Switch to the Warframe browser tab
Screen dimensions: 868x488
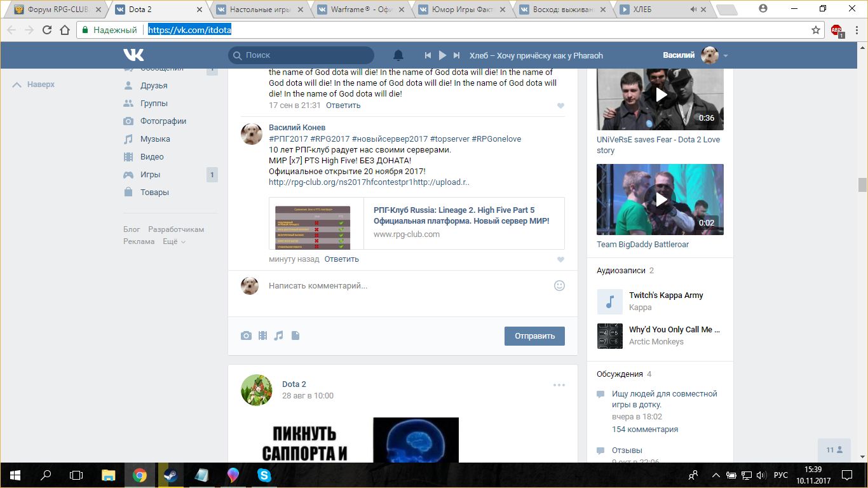pos(360,10)
